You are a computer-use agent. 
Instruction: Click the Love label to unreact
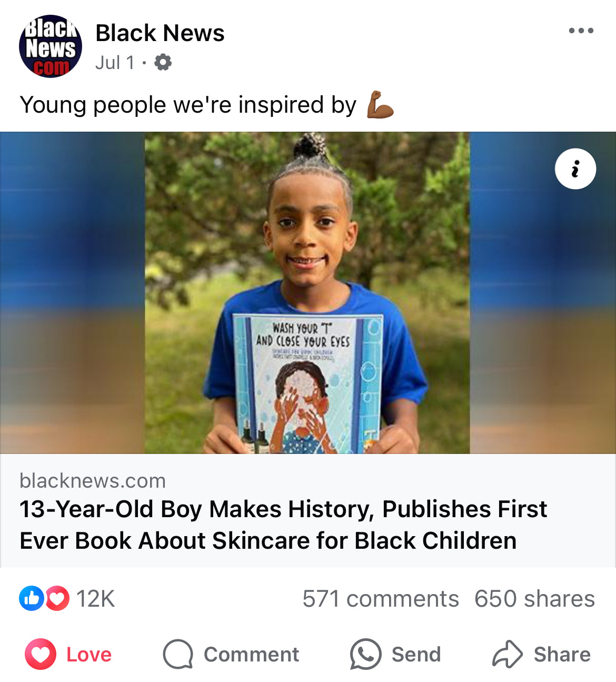point(89,654)
